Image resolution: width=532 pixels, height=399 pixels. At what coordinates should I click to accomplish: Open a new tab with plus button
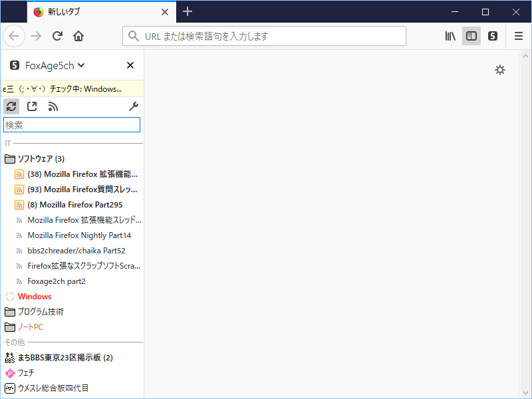click(x=188, y=11)
